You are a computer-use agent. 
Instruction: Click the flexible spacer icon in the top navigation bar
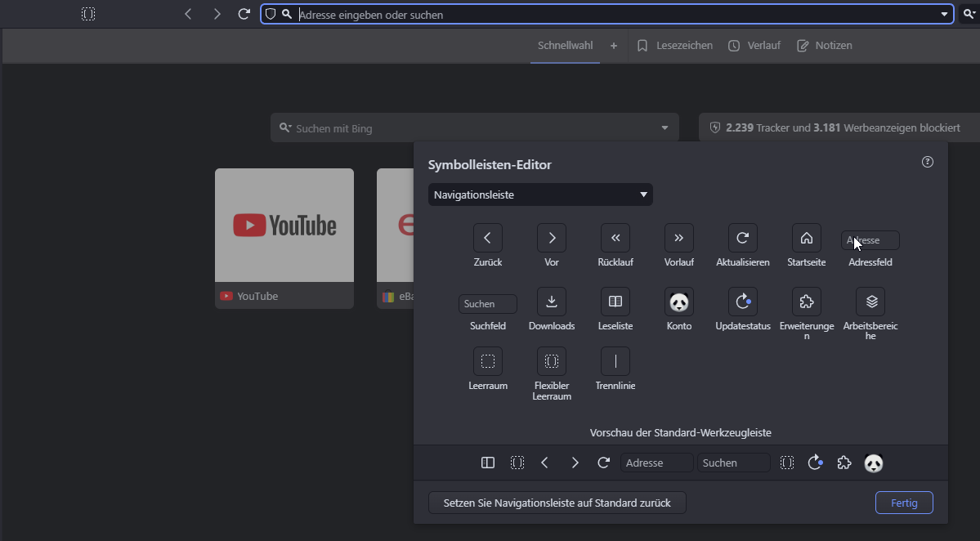88,14
